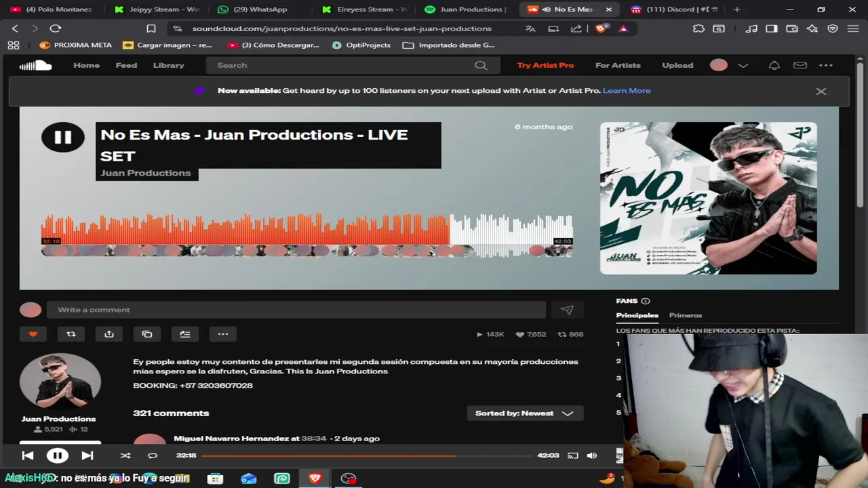
Task: Toggle the browser sidebar panel
Action: point(772,28)
